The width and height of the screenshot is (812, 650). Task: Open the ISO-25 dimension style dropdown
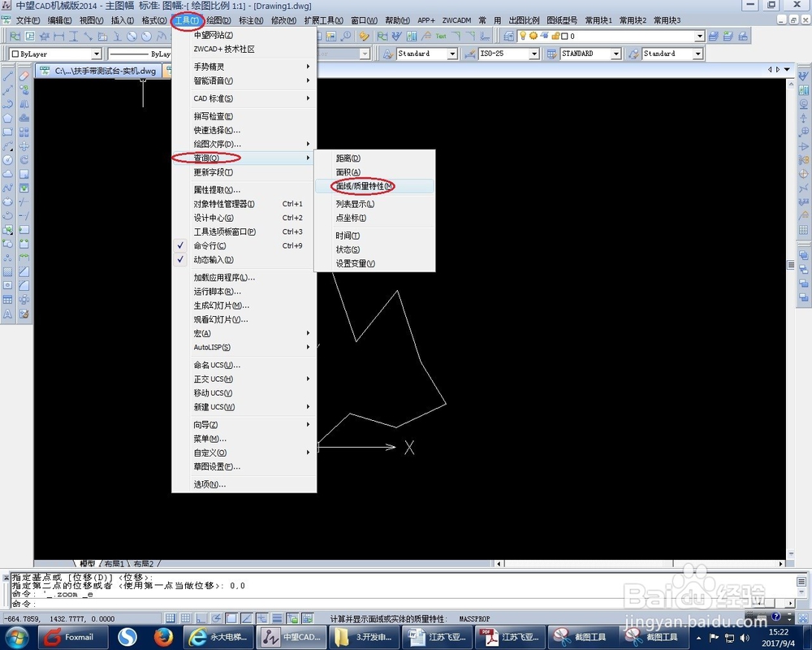tap(534, 54)
